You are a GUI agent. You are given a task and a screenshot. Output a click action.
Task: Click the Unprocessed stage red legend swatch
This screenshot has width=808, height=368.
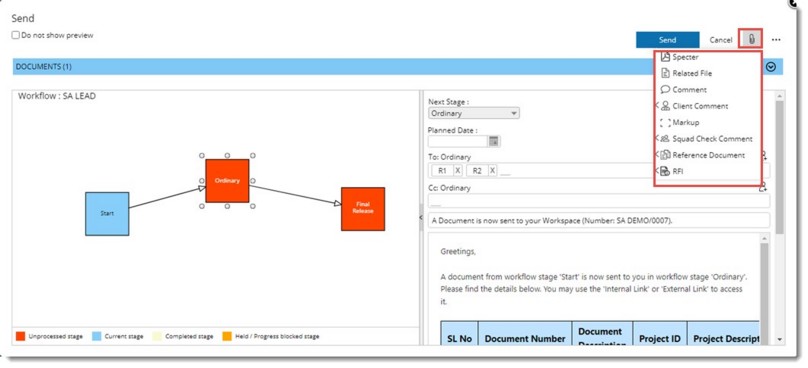pos(21,336)
